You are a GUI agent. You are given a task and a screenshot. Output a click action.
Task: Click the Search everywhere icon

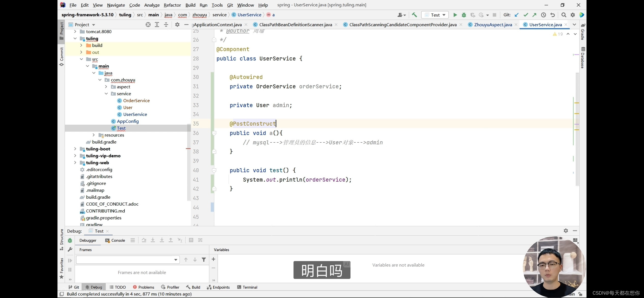coord(564,15)
